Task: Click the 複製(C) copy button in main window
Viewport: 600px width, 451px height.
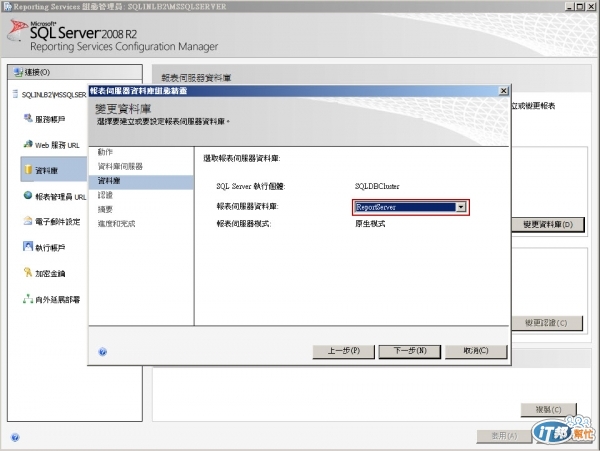Action: [x=548, y=410]
